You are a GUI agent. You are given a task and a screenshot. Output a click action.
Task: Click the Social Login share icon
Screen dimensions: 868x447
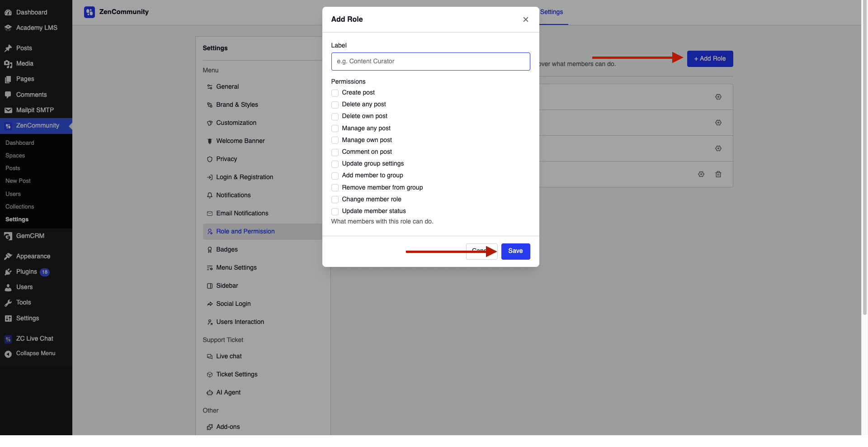click(210, 304)
